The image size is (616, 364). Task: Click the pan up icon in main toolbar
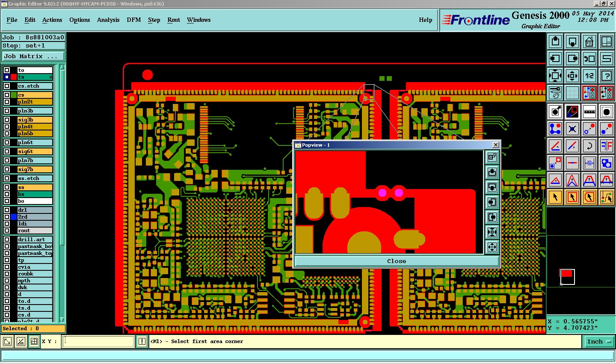pyautogui.click(x=555, y=41)
